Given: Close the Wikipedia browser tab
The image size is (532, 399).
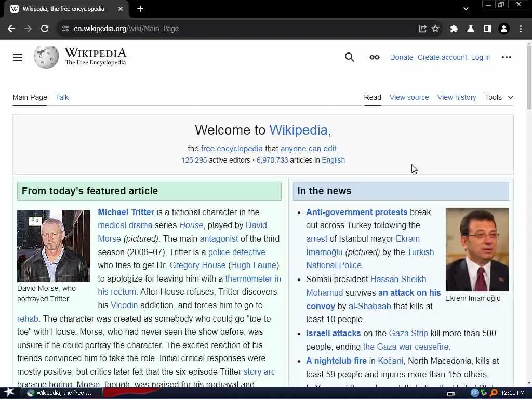Looking at the screenshot, I should click(121, 9).
